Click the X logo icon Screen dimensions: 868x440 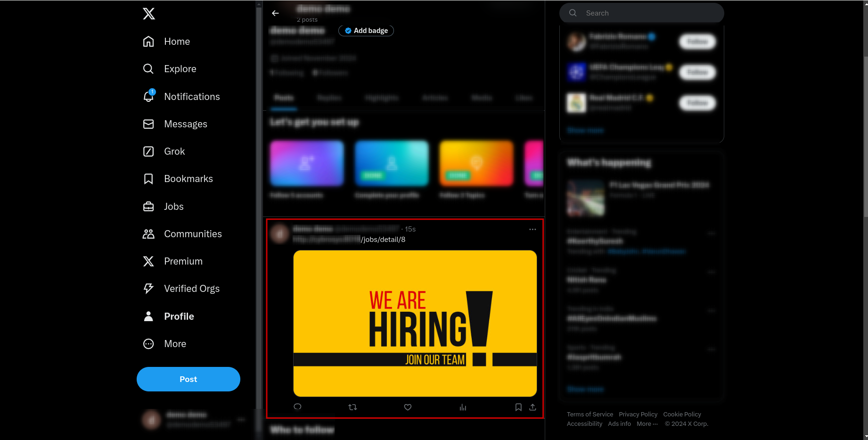(x=149, y=14)
